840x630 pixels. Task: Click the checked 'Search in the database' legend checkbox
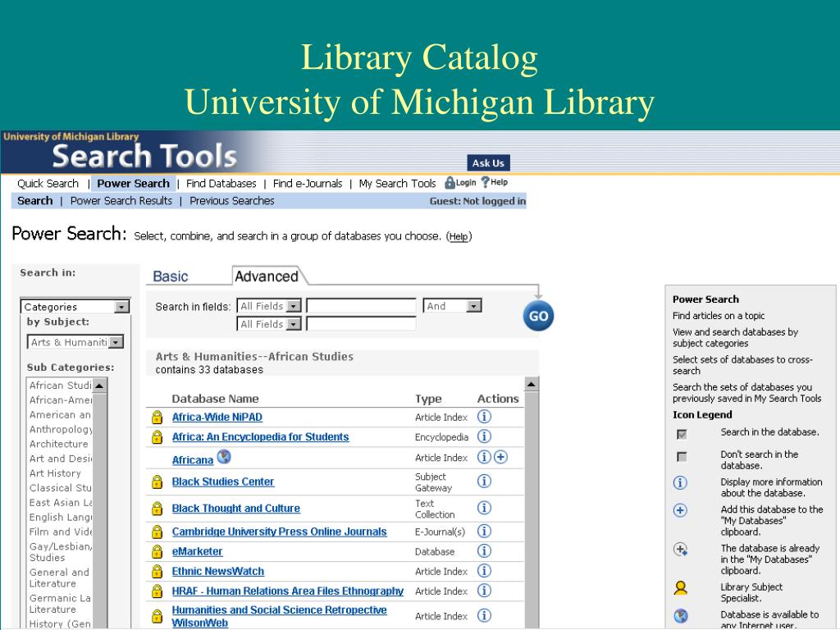coord(682,434)
